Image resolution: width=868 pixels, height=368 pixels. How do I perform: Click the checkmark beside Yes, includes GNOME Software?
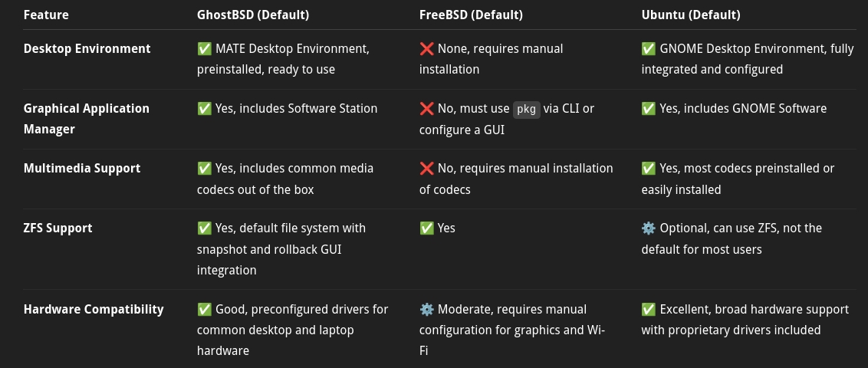(649, 108)
